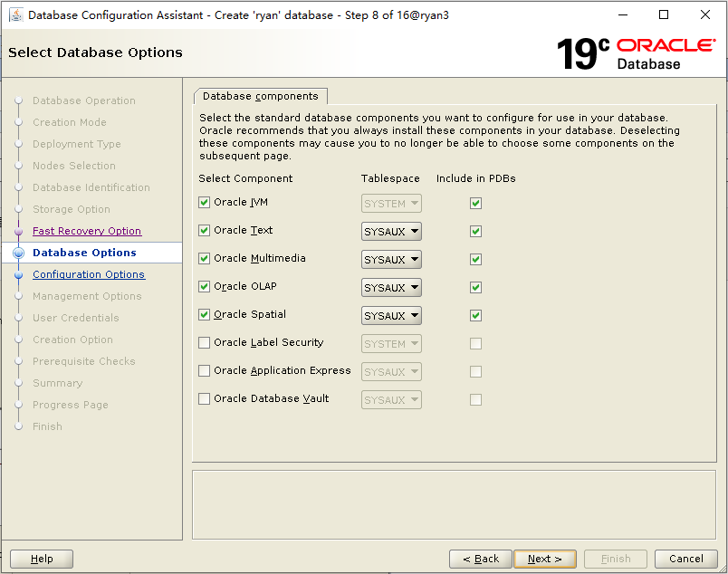
Task: Uncheck the Oracle OLAP component checkbox
Action: (204, 286)
